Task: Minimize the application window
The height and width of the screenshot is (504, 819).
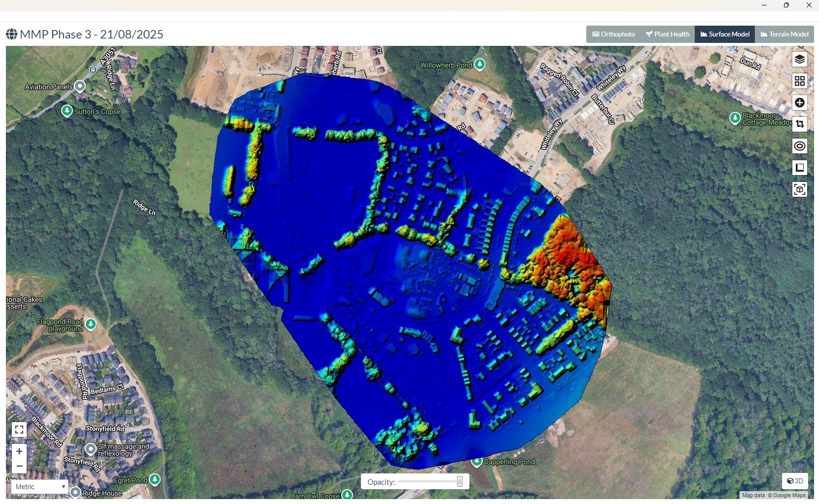Action: click(764, 5)
